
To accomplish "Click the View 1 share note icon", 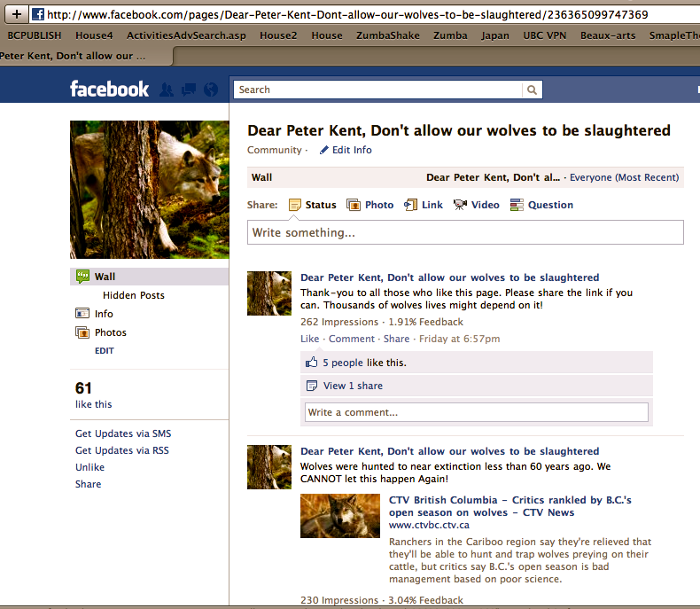I will [x=312, y=386].
